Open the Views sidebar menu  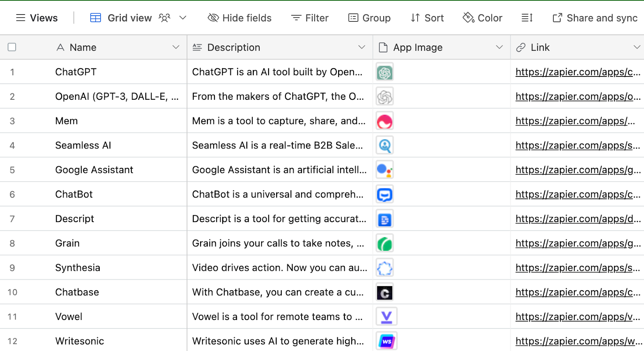point(37,18)
